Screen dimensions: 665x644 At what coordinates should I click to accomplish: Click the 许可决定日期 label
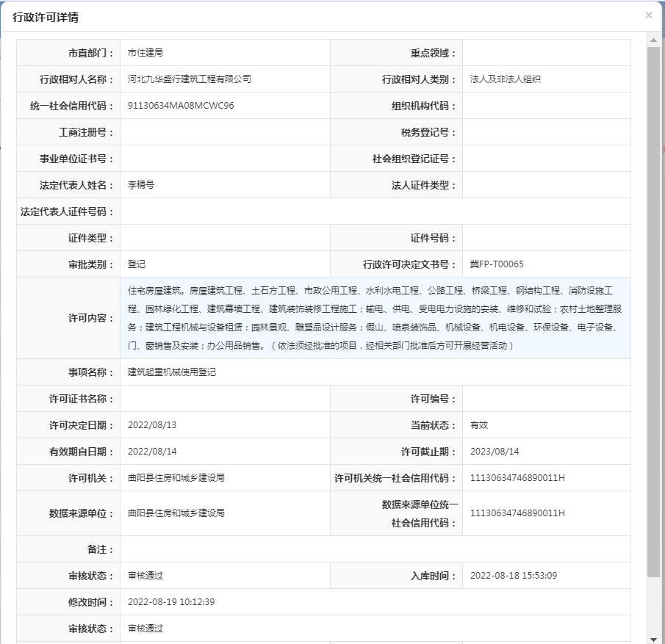click(x=82, y=425)
